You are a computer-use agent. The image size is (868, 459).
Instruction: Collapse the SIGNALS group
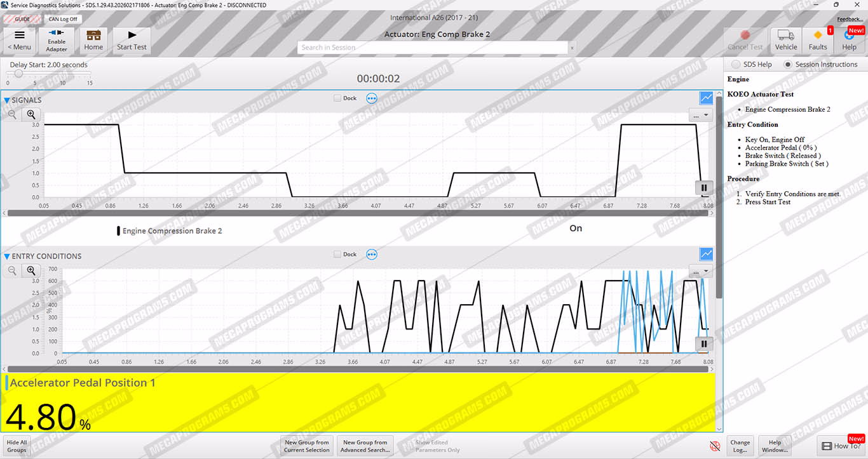point(7,100)
